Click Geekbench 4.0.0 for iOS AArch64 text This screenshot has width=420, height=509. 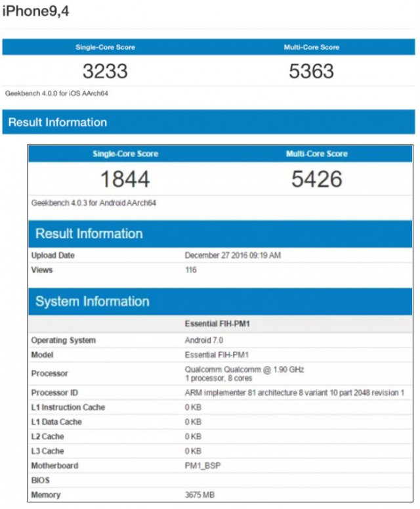pos(56,93)
